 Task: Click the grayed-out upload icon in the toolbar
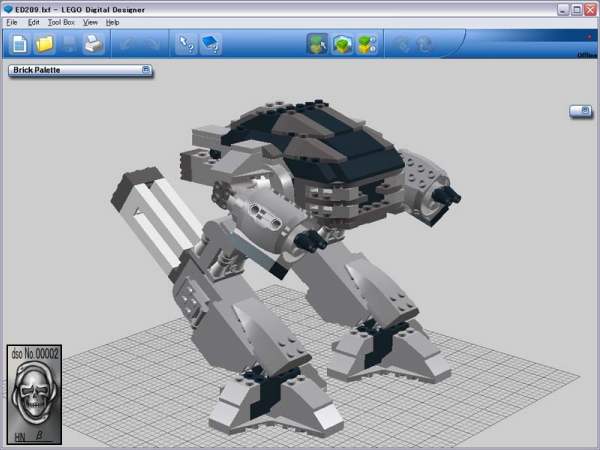[x=402, y=44]
